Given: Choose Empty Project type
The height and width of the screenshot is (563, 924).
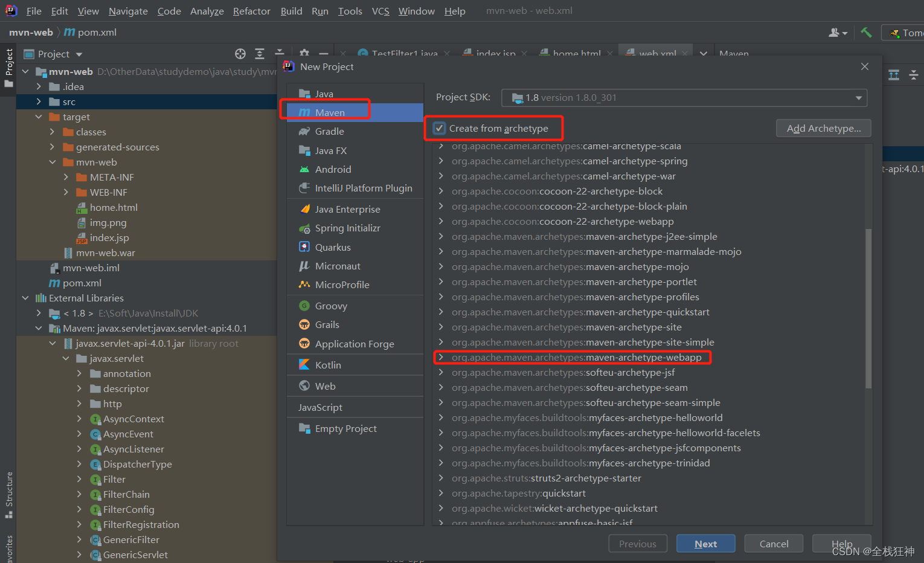Looking at the screenshot, I should [x=355, y=428].
